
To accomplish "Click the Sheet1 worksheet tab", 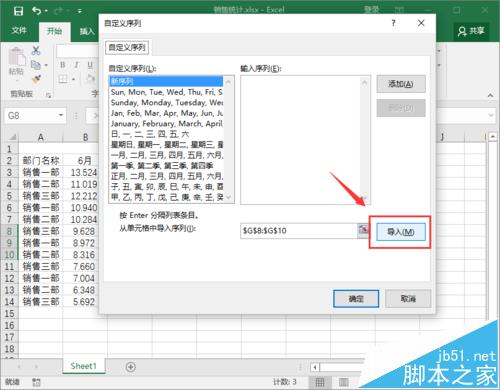I will 83,366.
